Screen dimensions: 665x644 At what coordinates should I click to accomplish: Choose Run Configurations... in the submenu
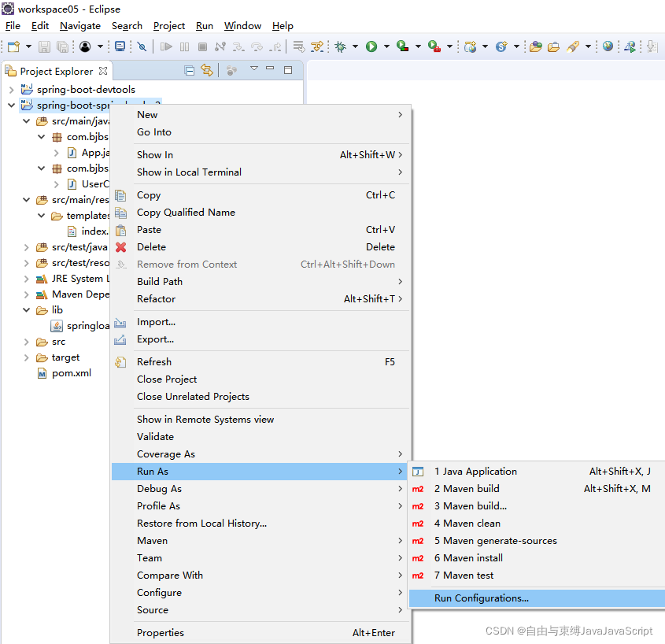coord(537,598)
